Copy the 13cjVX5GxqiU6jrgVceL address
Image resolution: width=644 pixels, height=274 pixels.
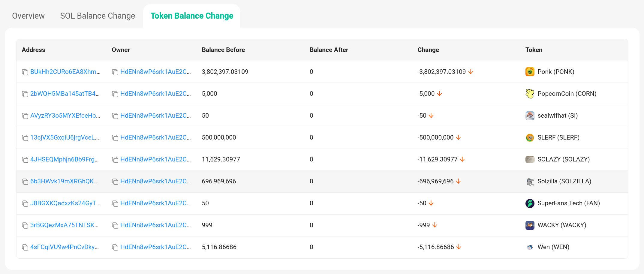[x=25, y=138]
